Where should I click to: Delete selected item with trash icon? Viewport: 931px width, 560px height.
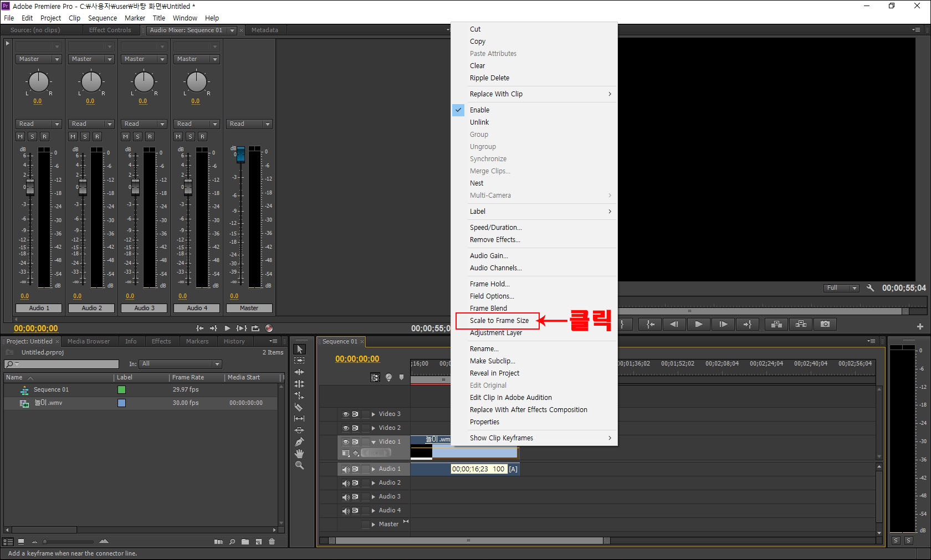272,542
